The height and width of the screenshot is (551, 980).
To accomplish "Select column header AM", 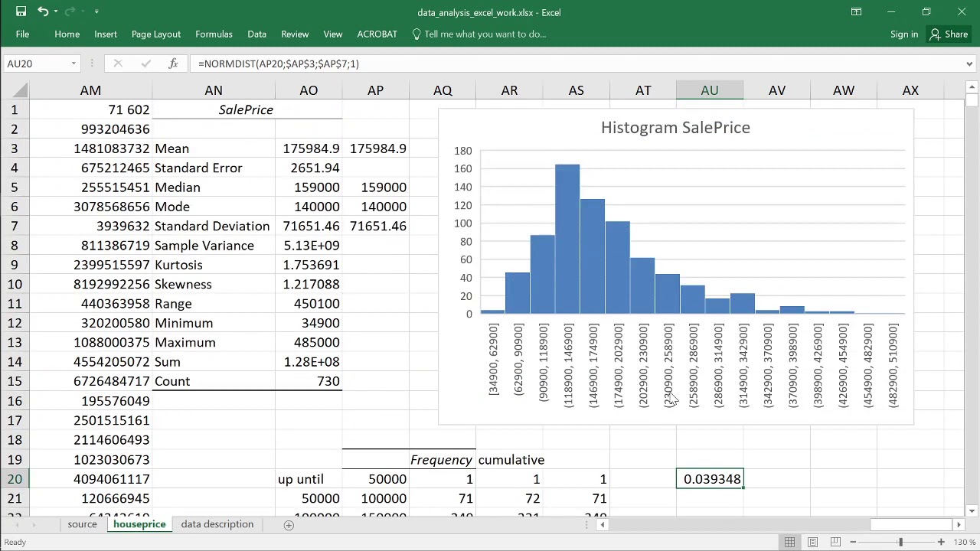I will [x=90, y=90].
